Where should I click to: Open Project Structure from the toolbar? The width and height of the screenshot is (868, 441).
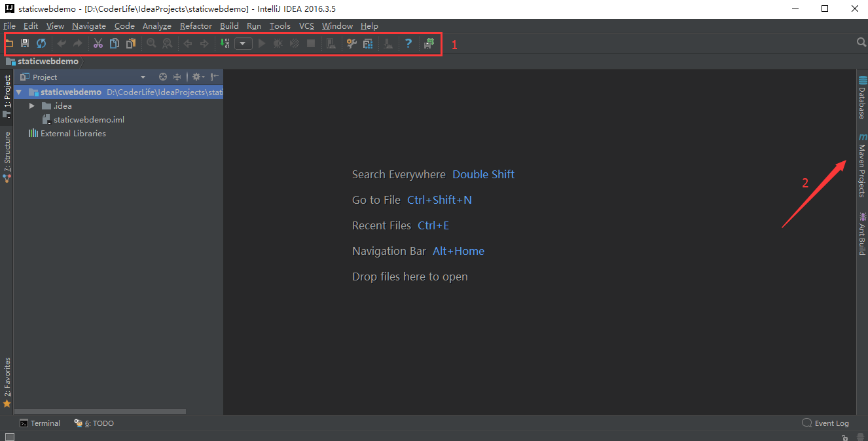click(368, 43)
